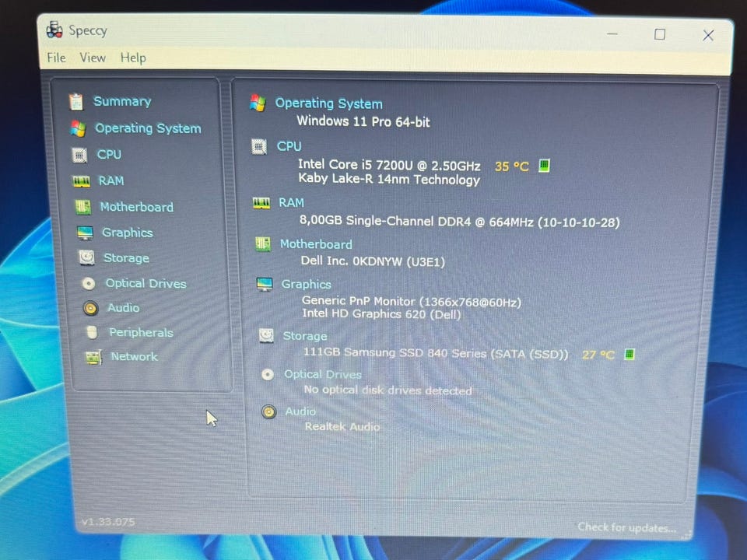Click the Windows flag icon beside sidebar Operating System
This screenshot has width=747, height=560.
(78, 128)
